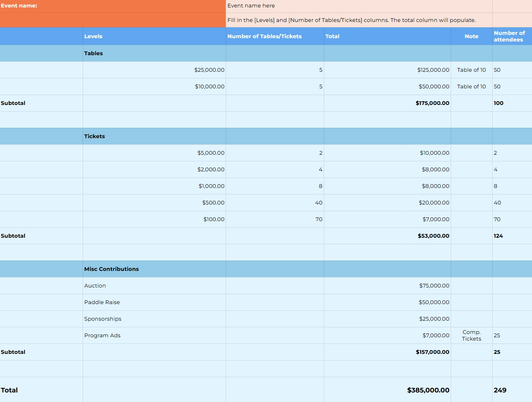This screenshot has height=402, width=532.
Task: Select the Number of attendees header
Action: [509, 36]
